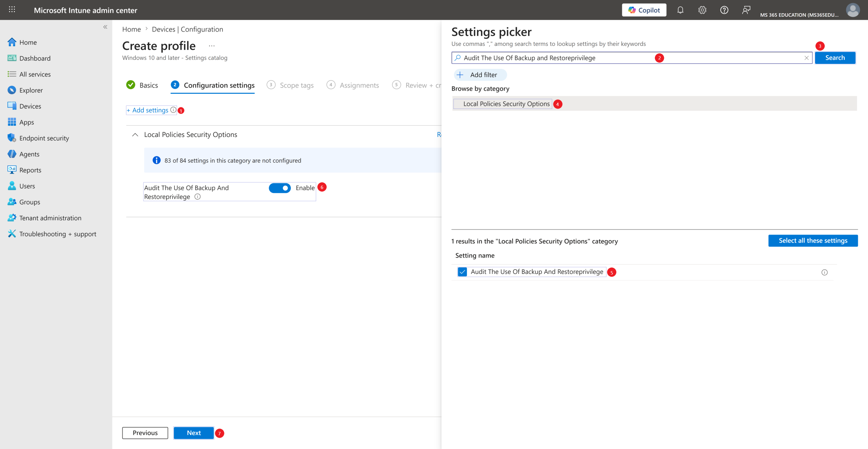Click into the settings picker search field

(x=632, y=58)
